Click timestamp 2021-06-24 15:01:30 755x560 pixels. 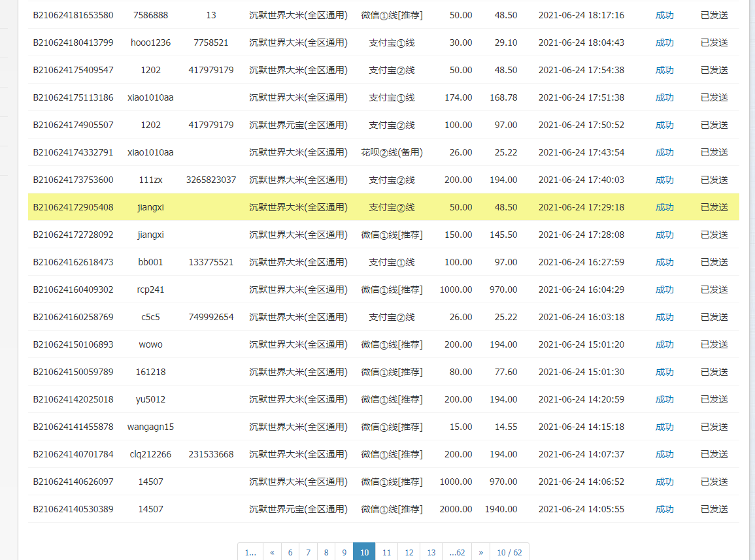pos(581,372)
